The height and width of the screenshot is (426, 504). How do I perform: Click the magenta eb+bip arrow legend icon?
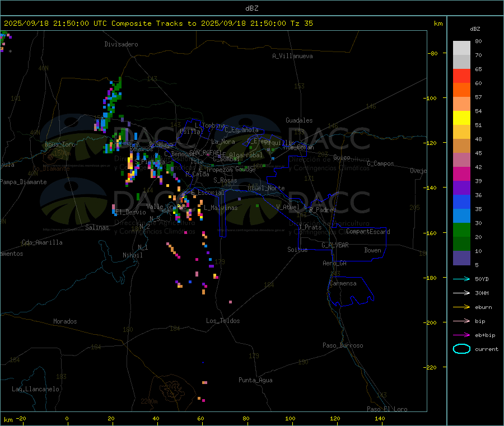[461, 335]
